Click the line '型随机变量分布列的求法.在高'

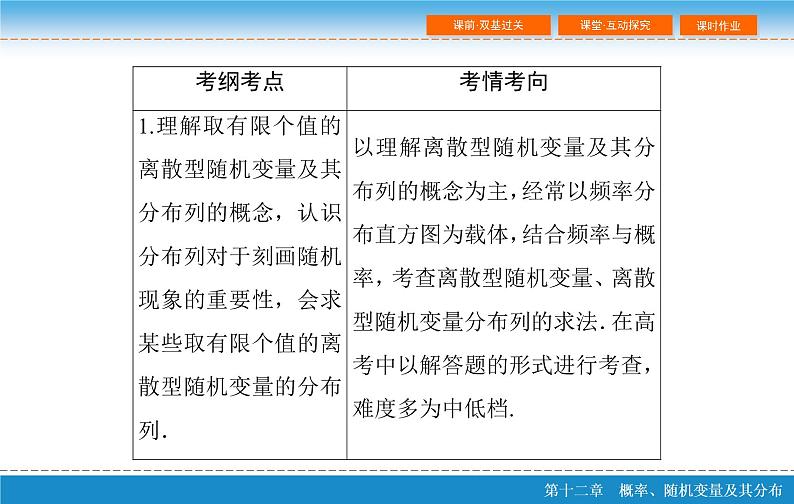pyautogui.click(x=504, y=322)
